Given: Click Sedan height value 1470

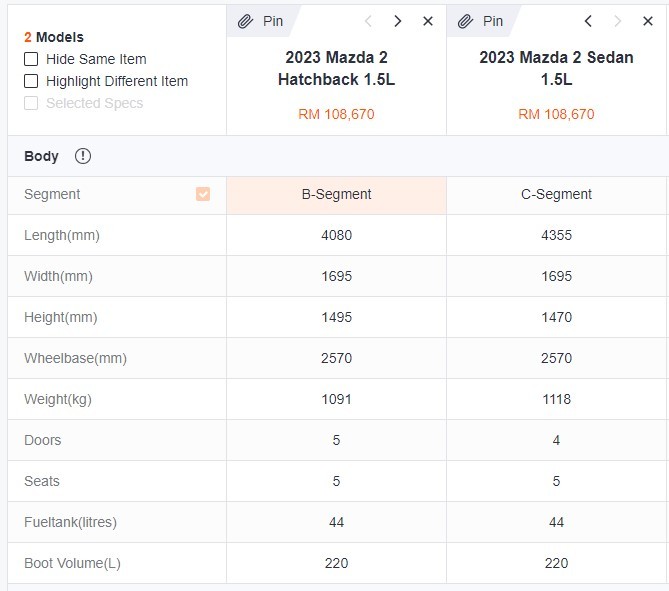Looking at the screenshot, I should (x=556, y=317).
